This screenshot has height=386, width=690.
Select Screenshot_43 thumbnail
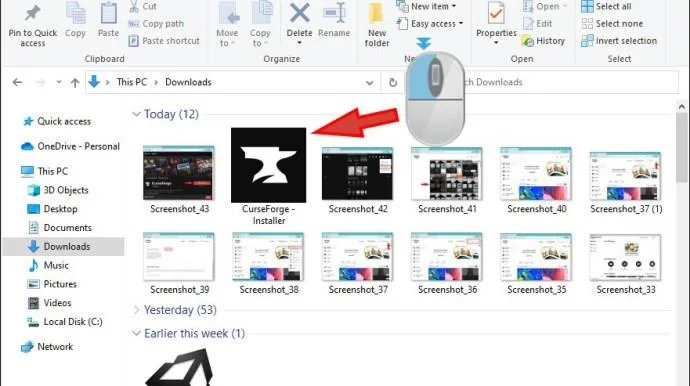pyautogui.click(x=179, y=180)
